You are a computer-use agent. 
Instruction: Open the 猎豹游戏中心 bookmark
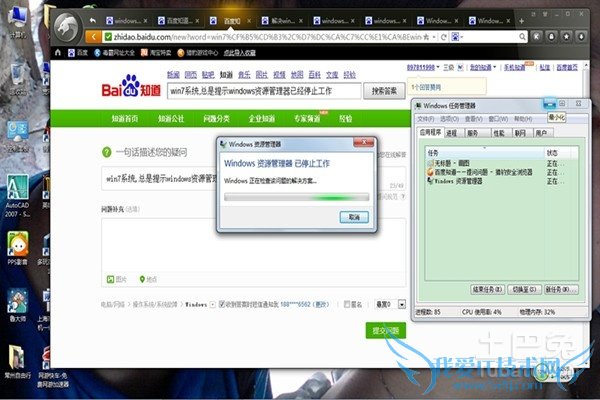(197, 52)
